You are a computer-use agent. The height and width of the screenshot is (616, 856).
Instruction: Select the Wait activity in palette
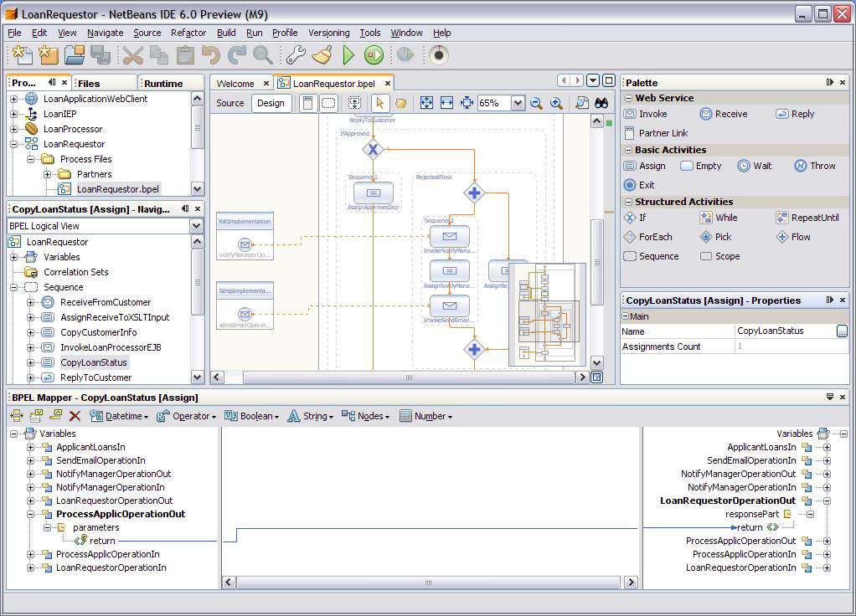[755, 166]
